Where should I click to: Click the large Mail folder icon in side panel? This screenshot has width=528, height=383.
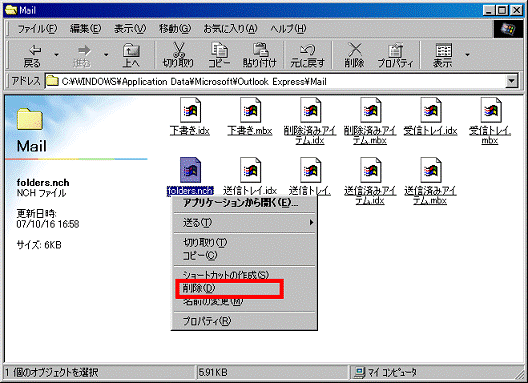click(x=30, y=119)
